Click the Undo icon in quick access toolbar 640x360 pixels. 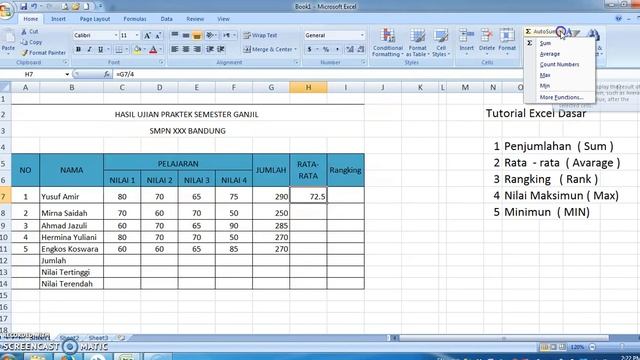pyautogui.click(x=34, y=7)
